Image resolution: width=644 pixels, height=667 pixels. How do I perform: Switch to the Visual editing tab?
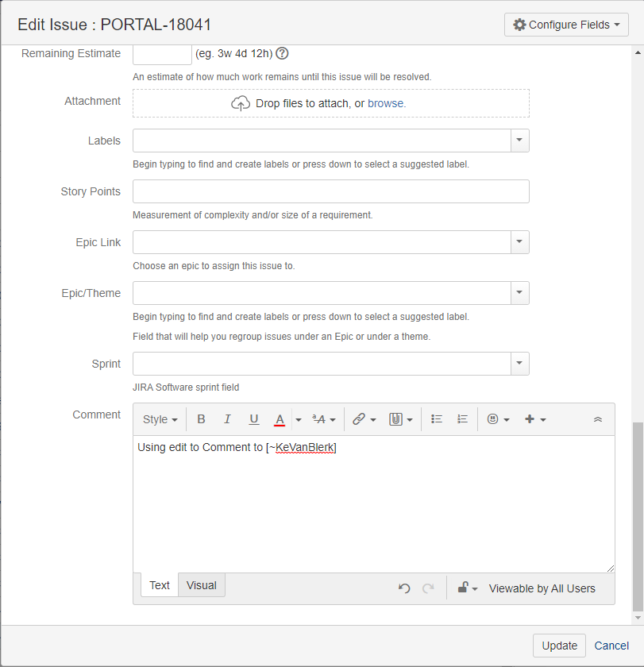tap(201, 585)
